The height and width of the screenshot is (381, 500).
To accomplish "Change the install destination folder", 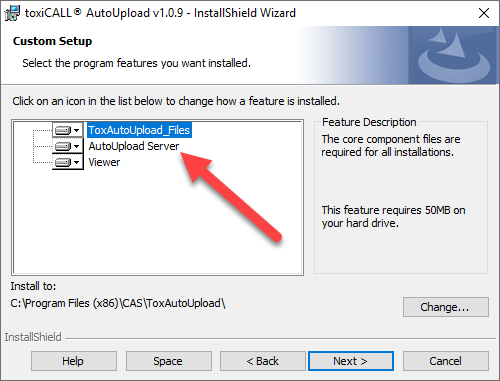I will tap(446, 307).
